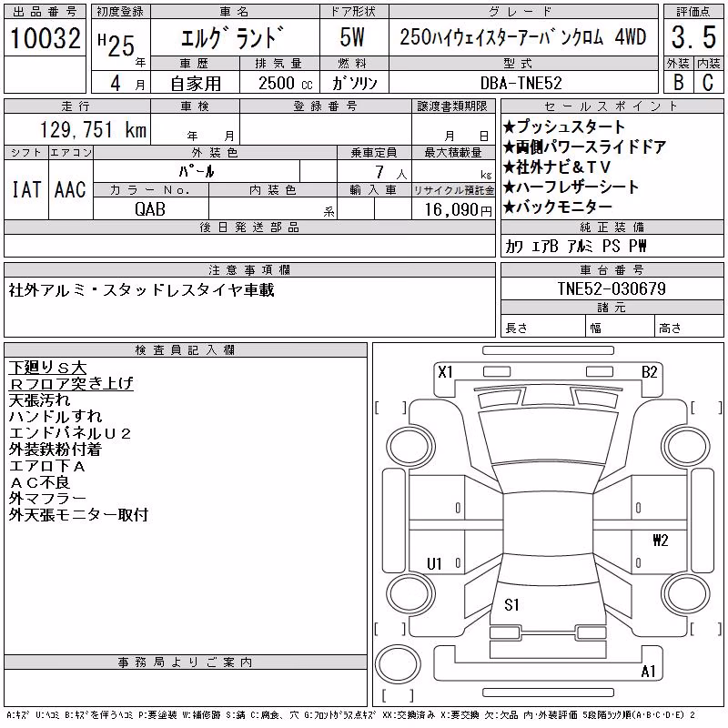This screenshot has width=728, height=728.
Task: Click inspector note 外装鉄粉付着
Action: 56,449
